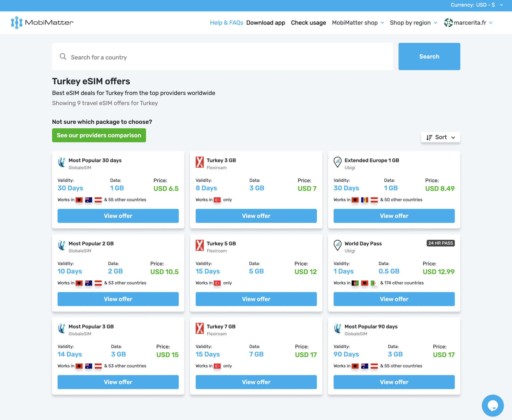512x420 pixels.
Task: Click the '0.5 GB' data value
Action: [x=389, y=271]
